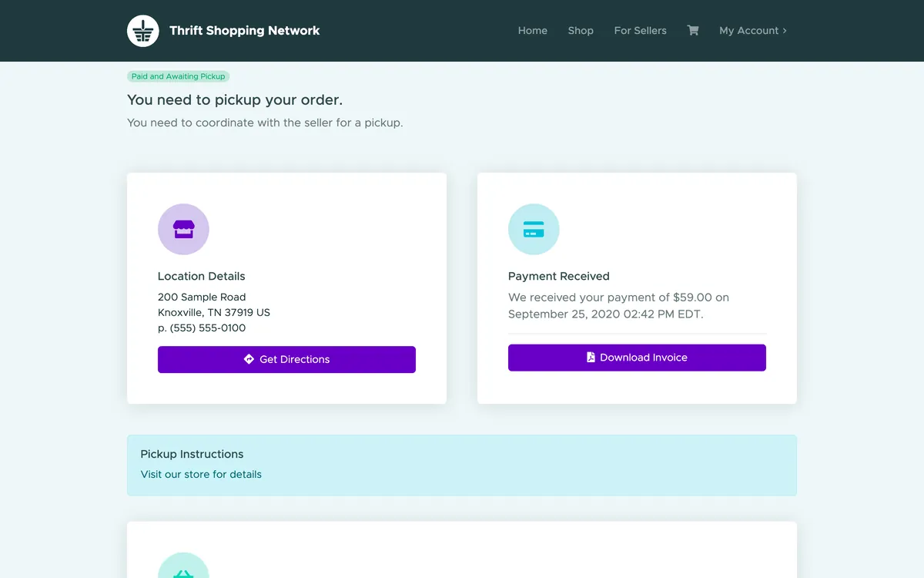Viewport: 924px width, 578px height.
Task: Click the purple storefront location icon
Action: coord(183,229)
